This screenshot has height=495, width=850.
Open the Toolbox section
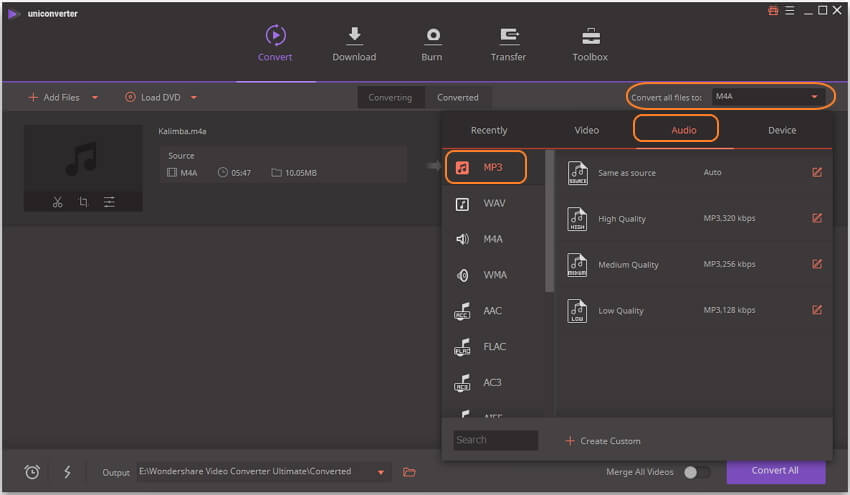tap(590, 44)
